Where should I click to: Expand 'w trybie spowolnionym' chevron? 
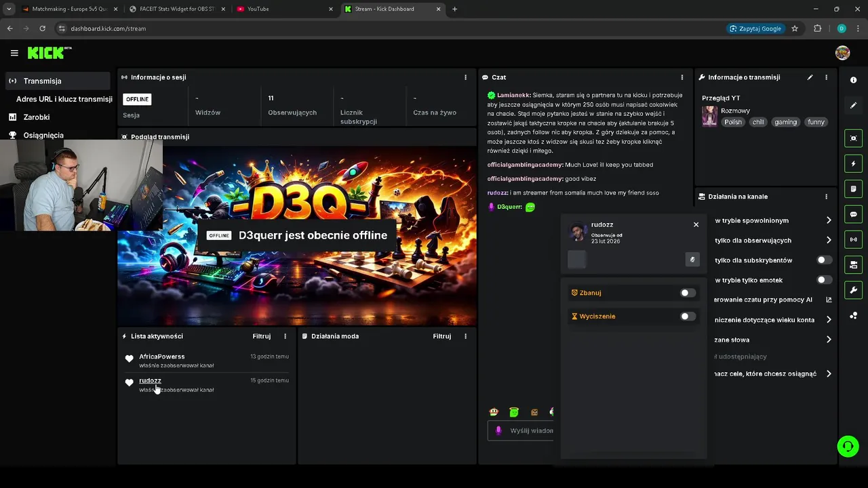coord(829,220)
